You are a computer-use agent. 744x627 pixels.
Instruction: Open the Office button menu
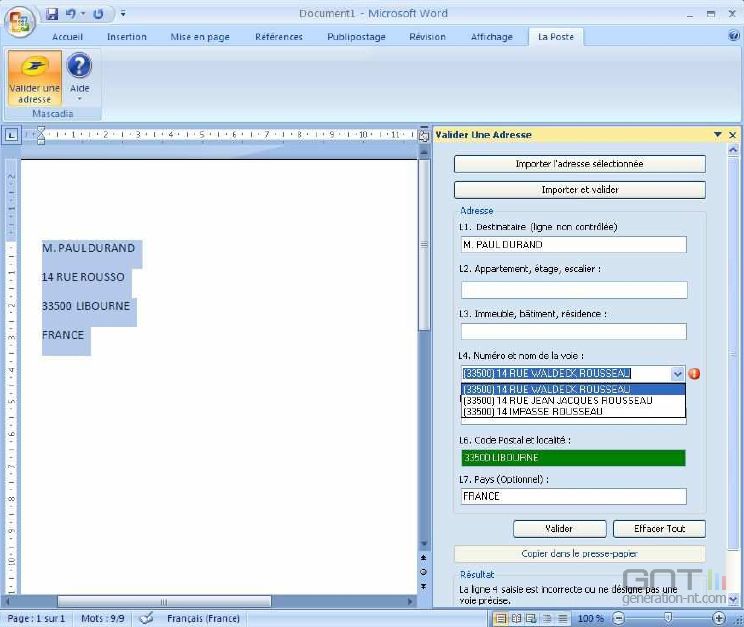coord(20,21)
